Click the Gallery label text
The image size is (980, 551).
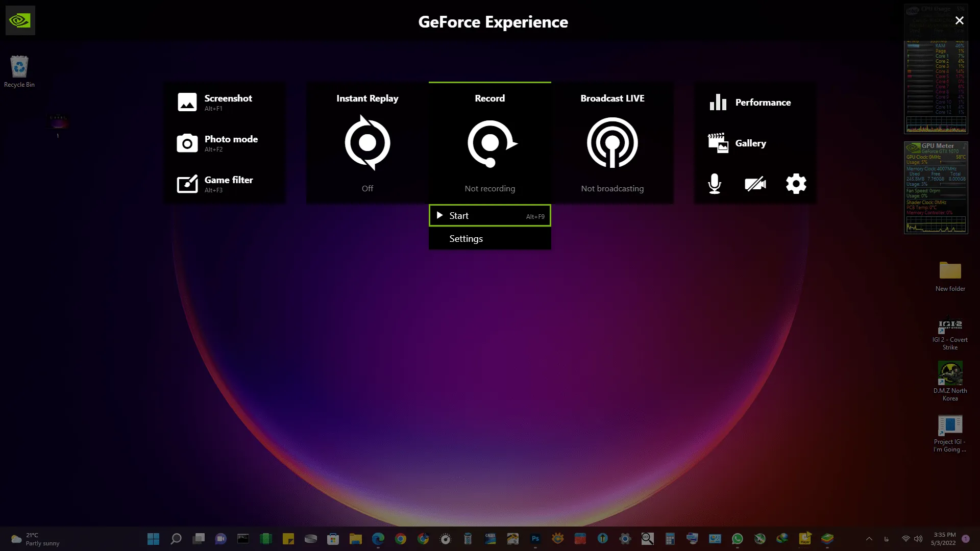(x=750, y=143)
